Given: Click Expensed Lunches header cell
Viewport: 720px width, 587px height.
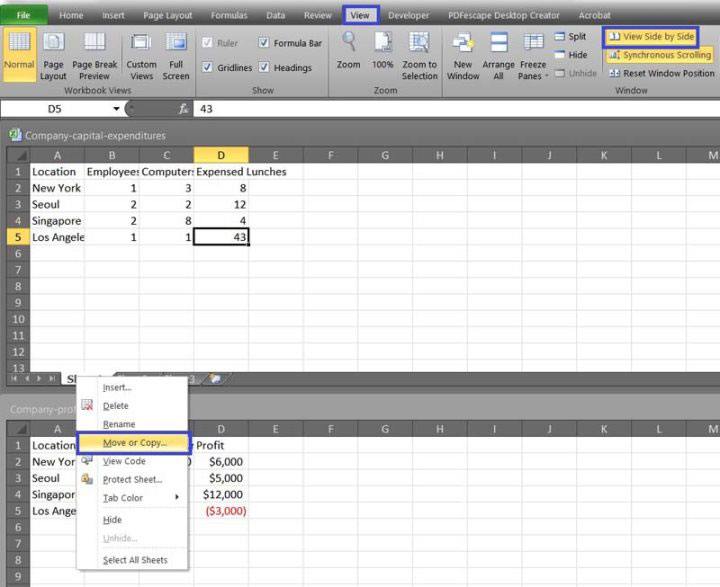Looking at the screenshot, I should point(221,172).
